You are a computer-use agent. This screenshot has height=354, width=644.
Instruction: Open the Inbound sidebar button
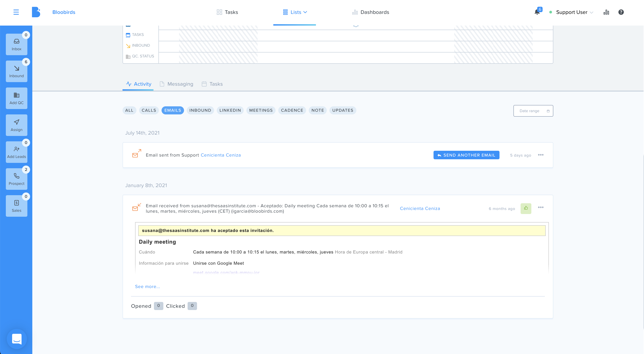pyautogui.click(x=17, y=71)
